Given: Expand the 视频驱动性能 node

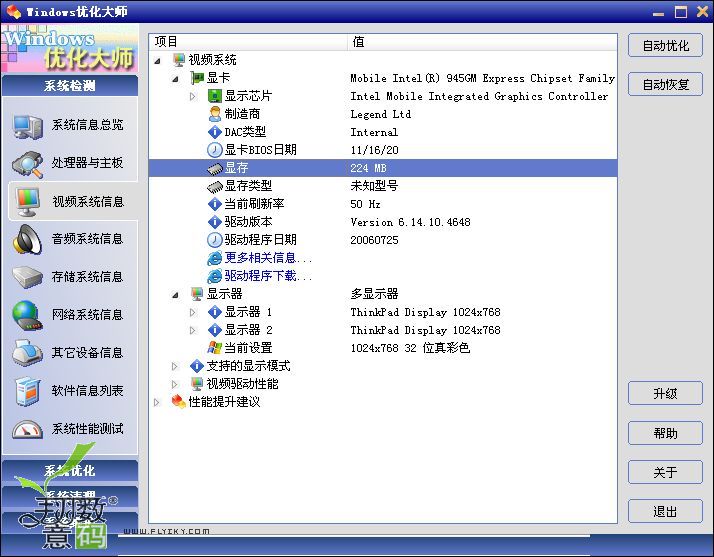Looking at the screenshot, I should pyautogui.click(x=174, y=384).
